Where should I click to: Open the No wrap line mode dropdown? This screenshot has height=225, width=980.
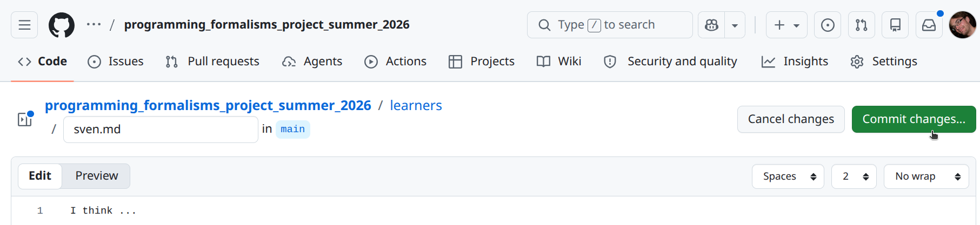[x=926, y=176]
